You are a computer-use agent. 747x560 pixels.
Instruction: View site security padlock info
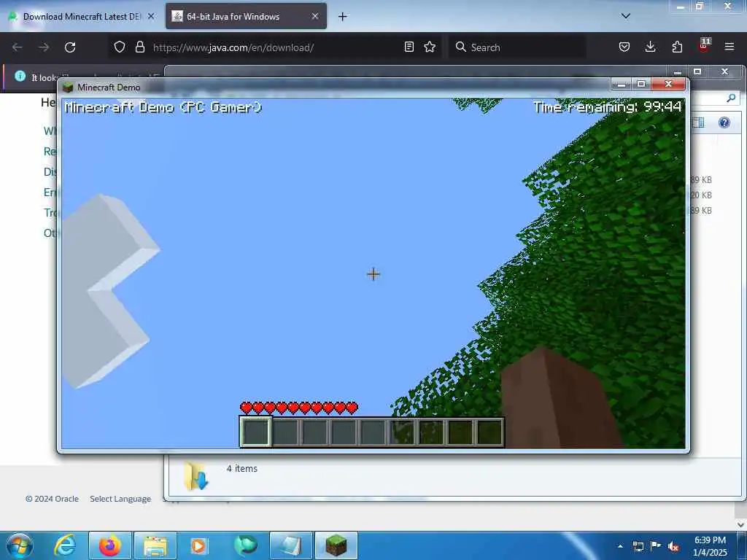click(x=139, y=47)
